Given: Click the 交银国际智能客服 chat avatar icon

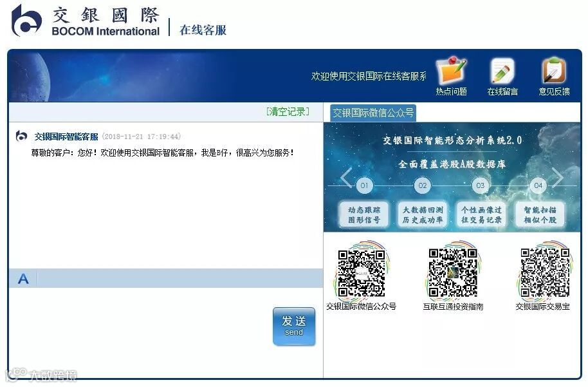Looking at the screenshot, I should (x=21, y=136).
